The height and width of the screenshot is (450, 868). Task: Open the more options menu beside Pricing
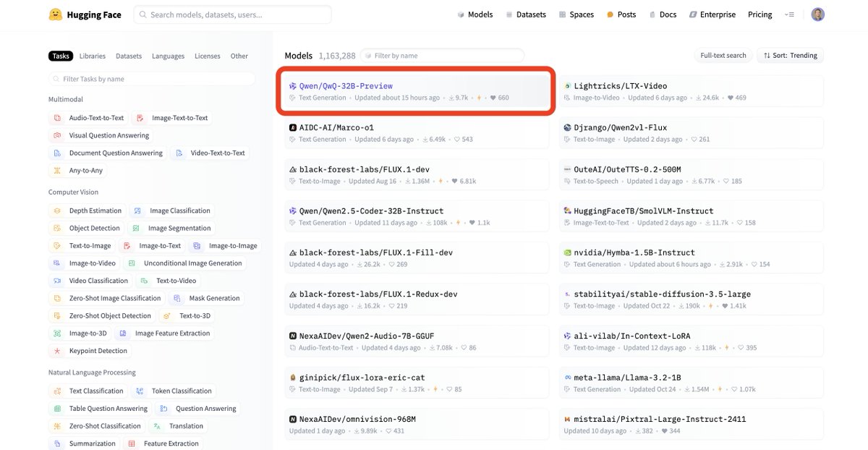pyautogui.click(x=789, y=14)
